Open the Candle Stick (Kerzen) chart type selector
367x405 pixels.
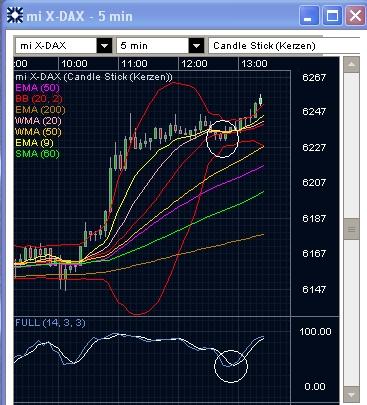point(284,46)
